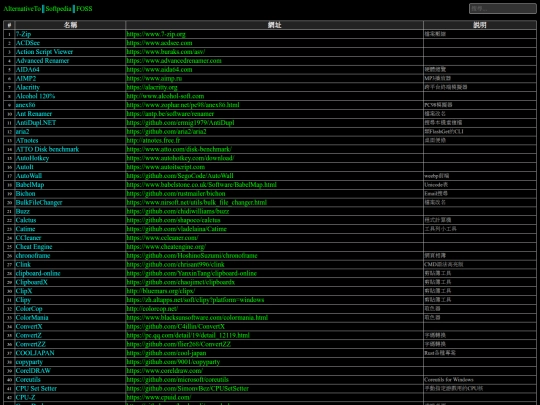Open the altapps clipy link

tap(195, 300)
